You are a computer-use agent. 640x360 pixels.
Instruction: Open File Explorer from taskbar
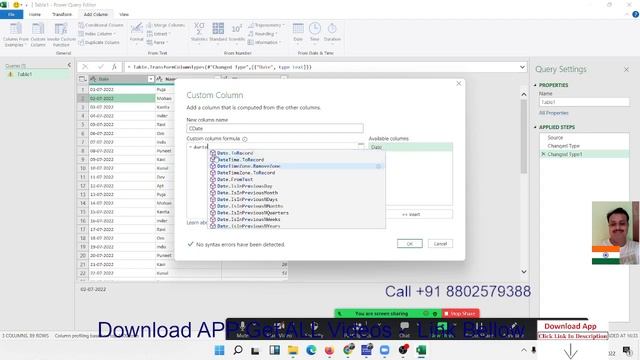click(293, 350)
